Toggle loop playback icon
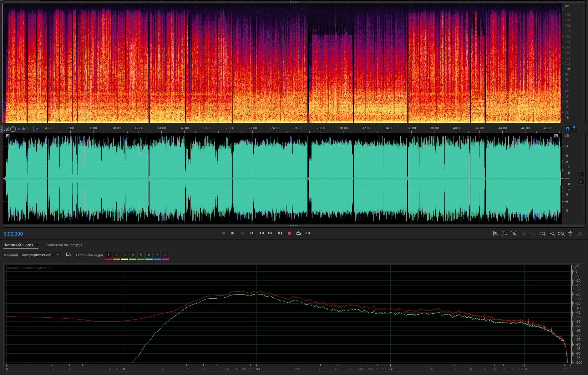Screen dimensions: 588x375 [299, 233]
